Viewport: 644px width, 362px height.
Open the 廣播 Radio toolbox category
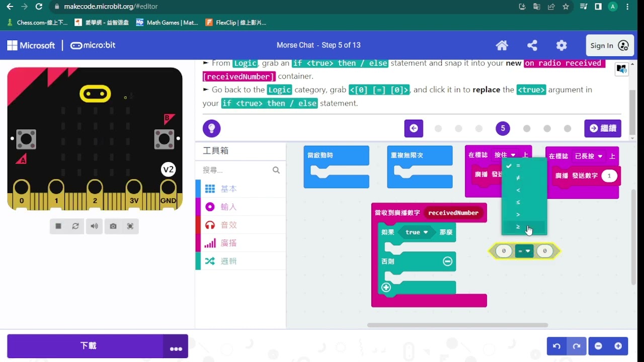240,243
